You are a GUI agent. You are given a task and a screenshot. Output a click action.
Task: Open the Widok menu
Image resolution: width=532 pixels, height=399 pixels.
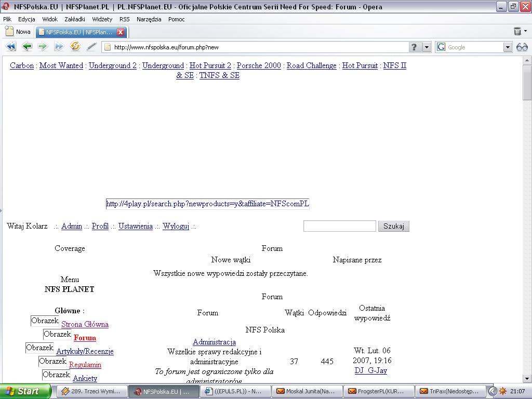tap(50, 19)
